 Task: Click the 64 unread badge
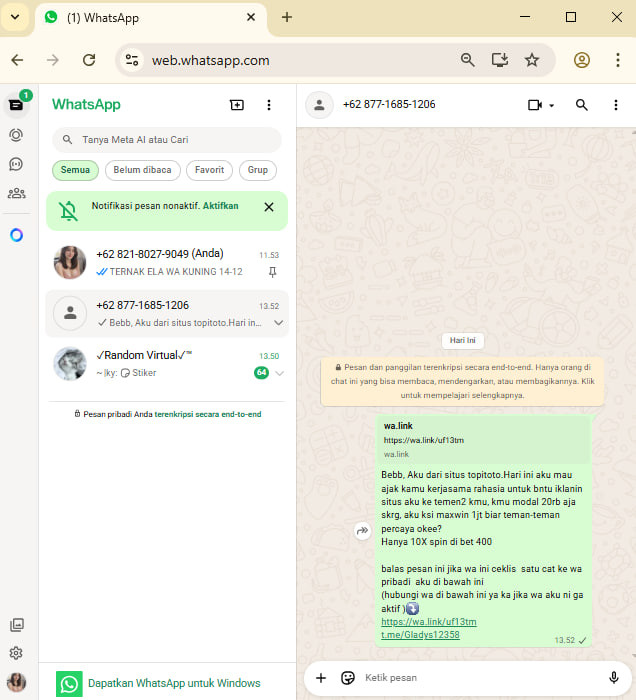(x=261, y=373)
